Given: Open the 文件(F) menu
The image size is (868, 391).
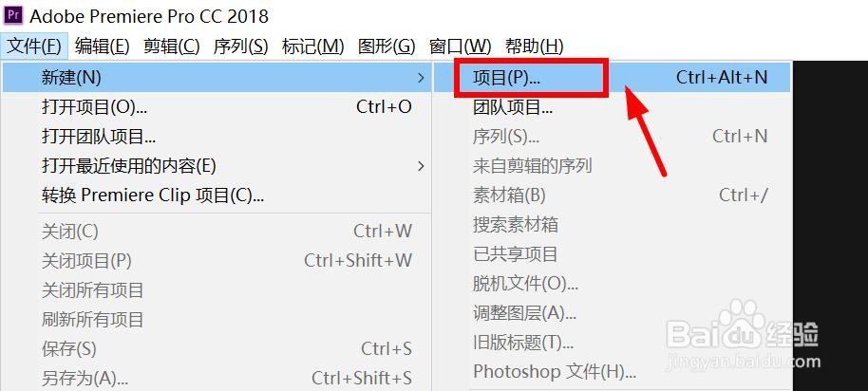Looking at the screenshot, I should 34,46.
